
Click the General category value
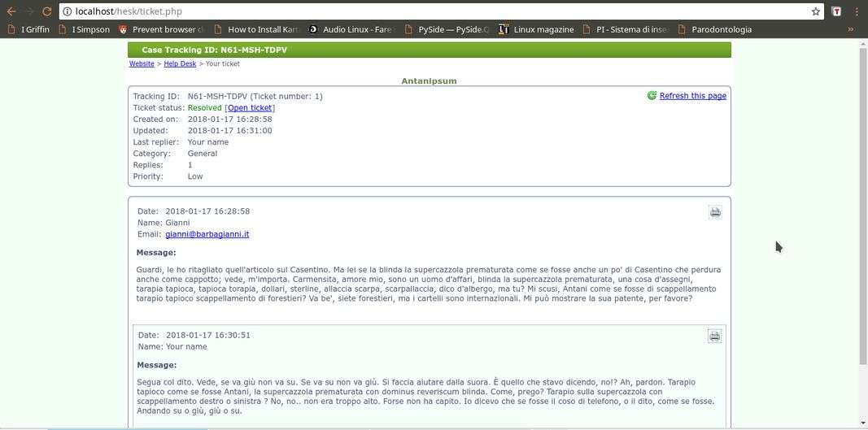tap(203, 154)
